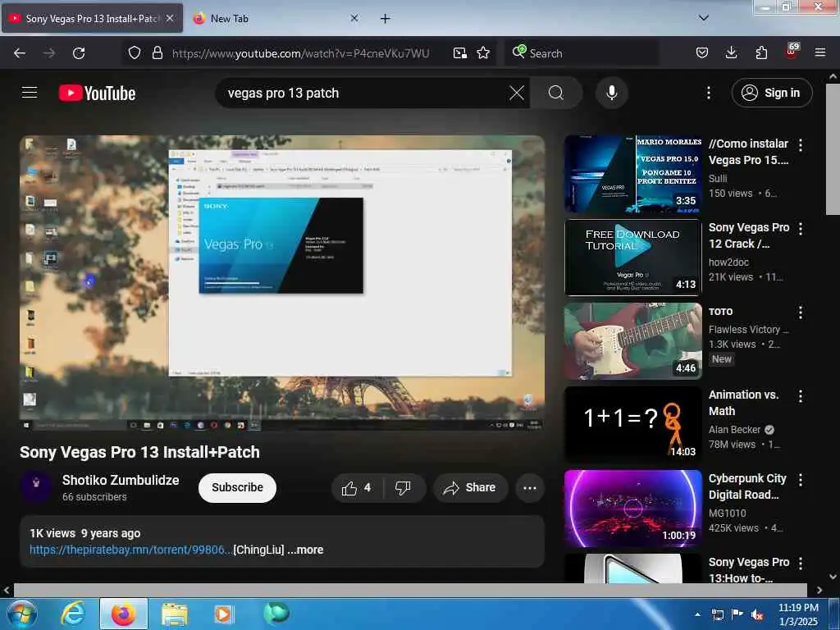Open the Shotiko Zumbulidze channel name
The image size is (840, 630).
(x=121, y=480)
